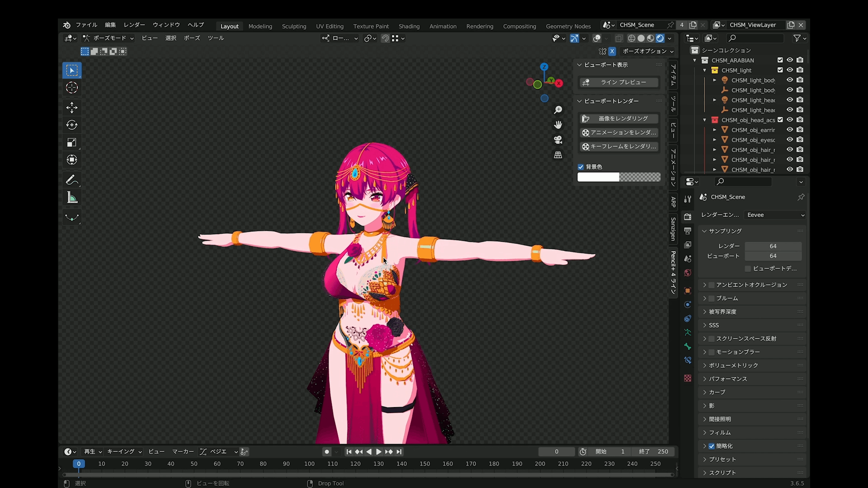The height and width of the screenshot is (488, 868).
Task: Select the Rotate tool
Action: click(72, 125)
